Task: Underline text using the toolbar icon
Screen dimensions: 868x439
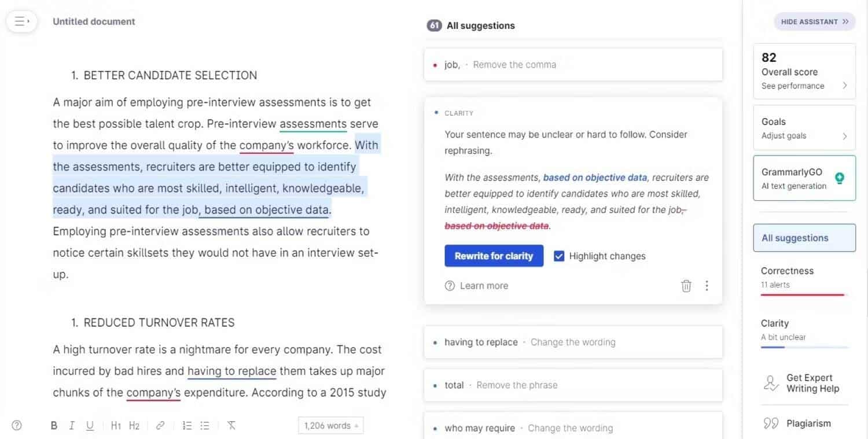Action: coord(90,426)
